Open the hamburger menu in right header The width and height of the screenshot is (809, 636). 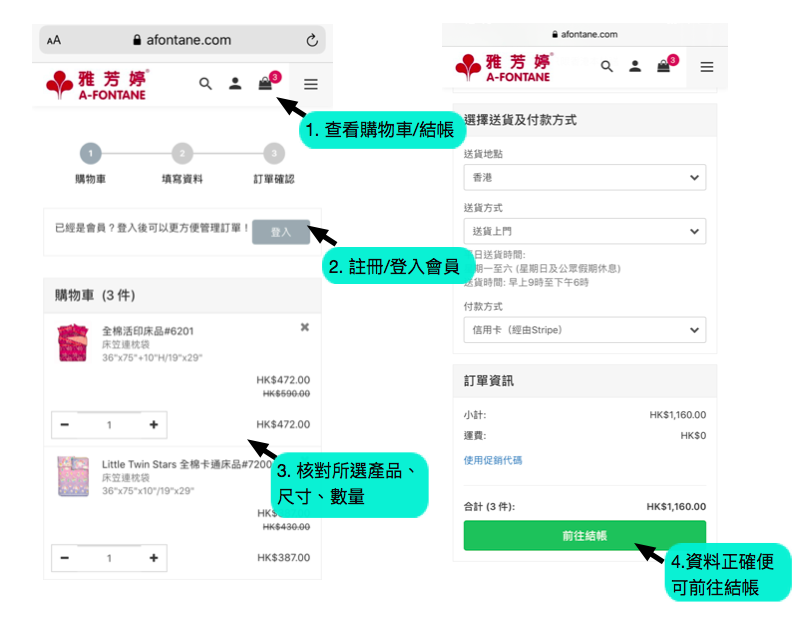pos(707,67)
